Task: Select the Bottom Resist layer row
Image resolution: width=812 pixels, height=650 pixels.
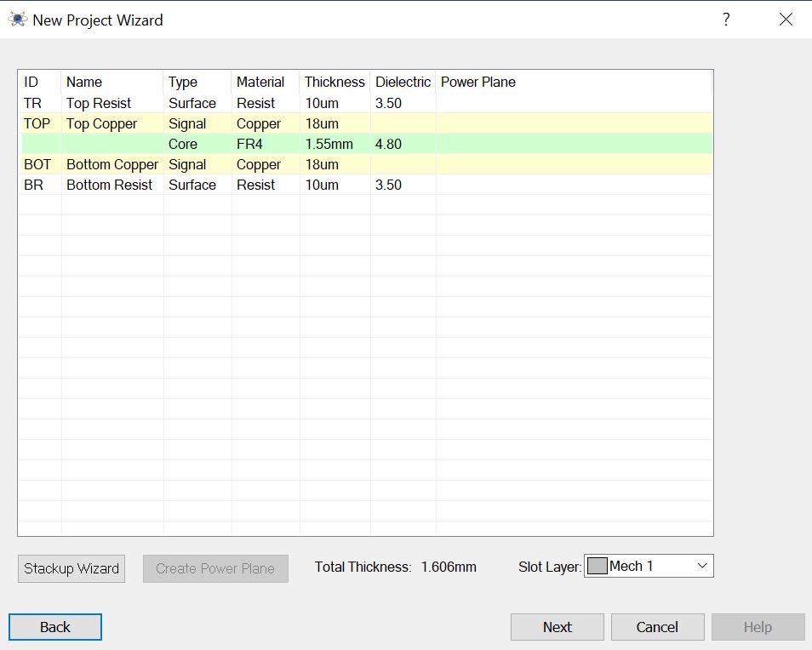Action: pos(109,185)
